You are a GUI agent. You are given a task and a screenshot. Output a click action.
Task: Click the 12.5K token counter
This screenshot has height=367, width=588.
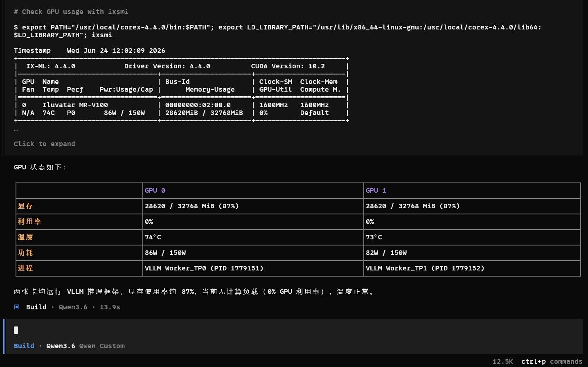502,361
